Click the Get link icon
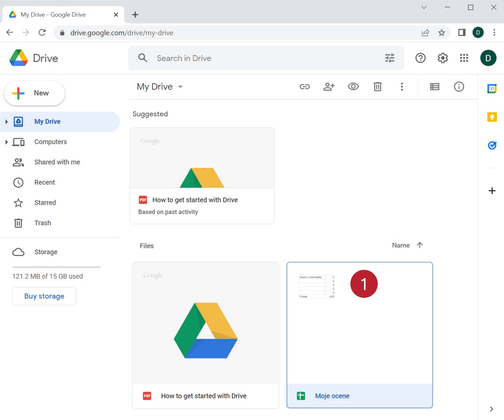504x420 pixels. click(x=305, y=87)
